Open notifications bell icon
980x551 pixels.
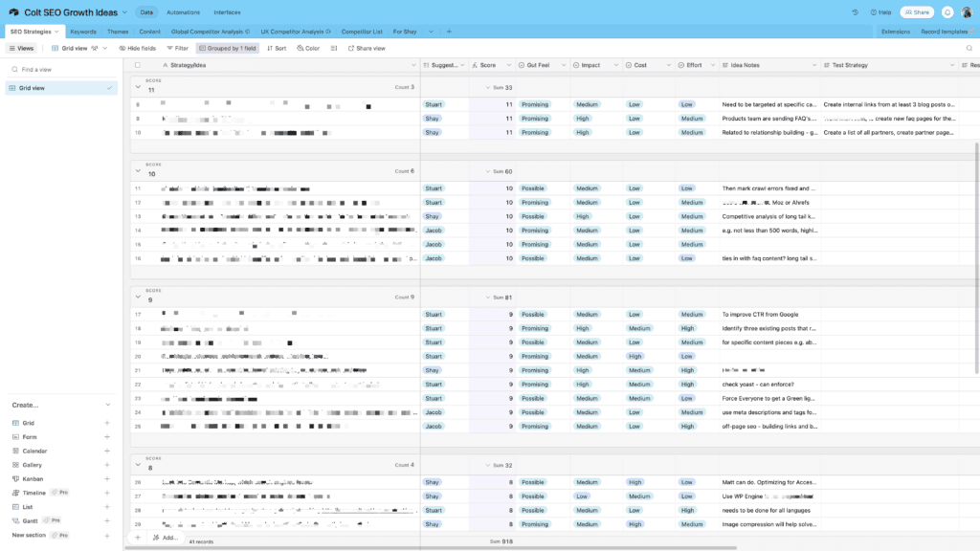coord(947,12)
